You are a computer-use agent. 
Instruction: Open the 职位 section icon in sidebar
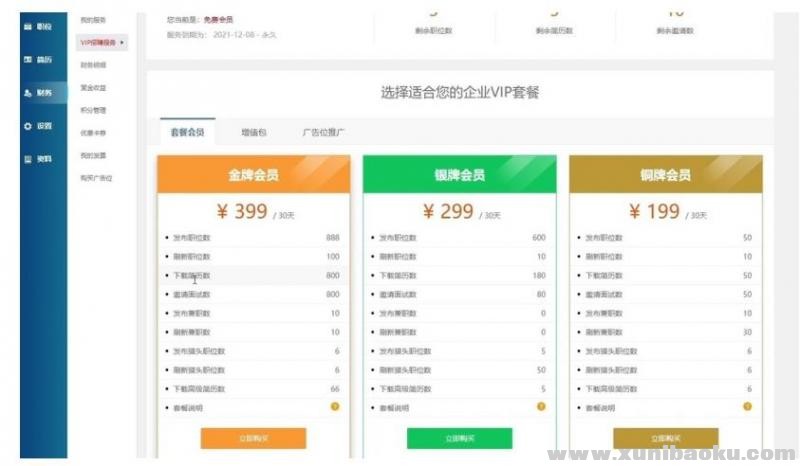click(x=28, y=26)
